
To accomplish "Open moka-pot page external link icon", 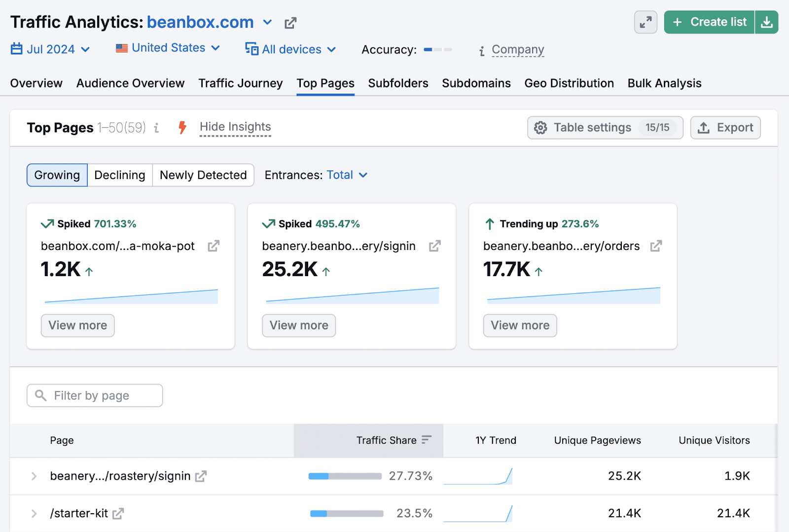I will click(x=214, y=246).
